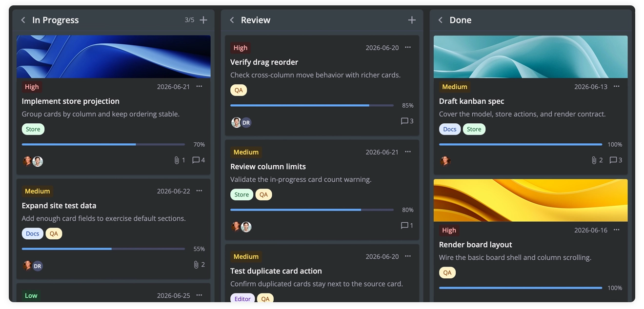Open menu for Test duplicate card action
This screenshot has height=309, width=644.
click(x=408, y=256)
